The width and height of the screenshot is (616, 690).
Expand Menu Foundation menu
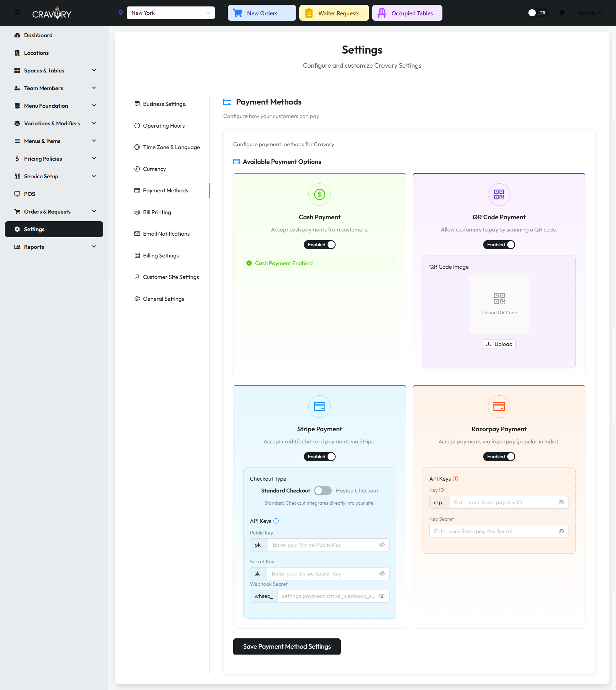[94, 105]
